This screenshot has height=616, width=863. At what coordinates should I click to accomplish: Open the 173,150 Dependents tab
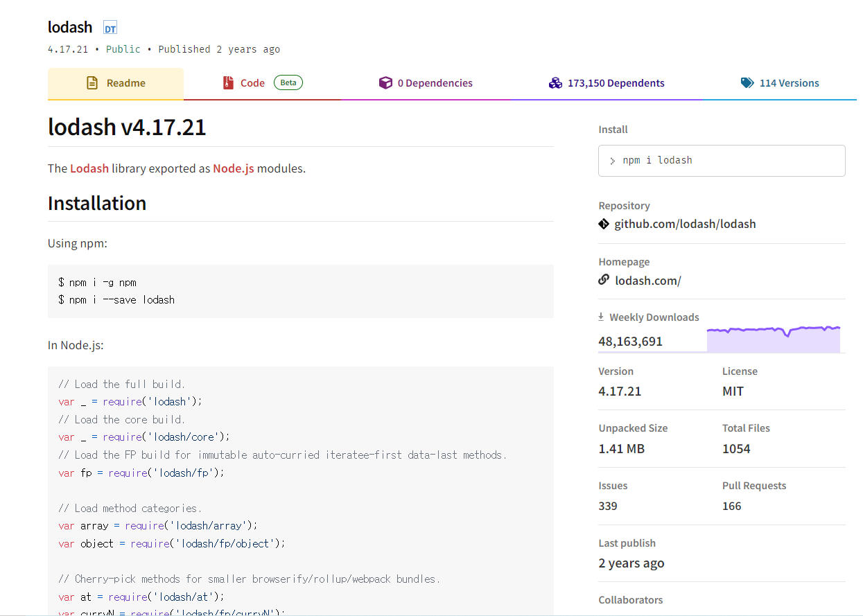(607, 84)
